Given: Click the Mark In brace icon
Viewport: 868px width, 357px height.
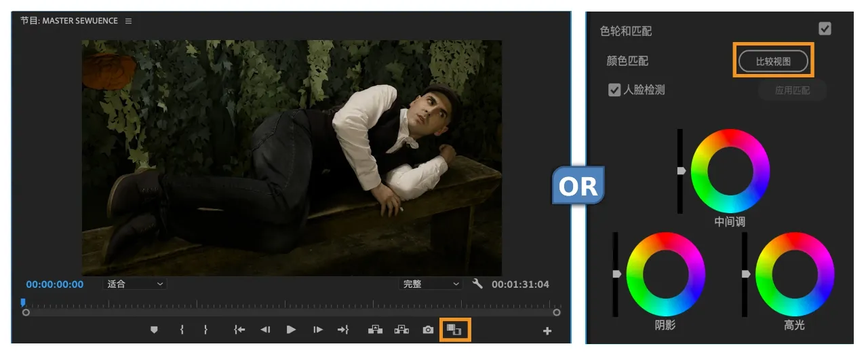Looking at the screenshot, I should pos(182,330).
